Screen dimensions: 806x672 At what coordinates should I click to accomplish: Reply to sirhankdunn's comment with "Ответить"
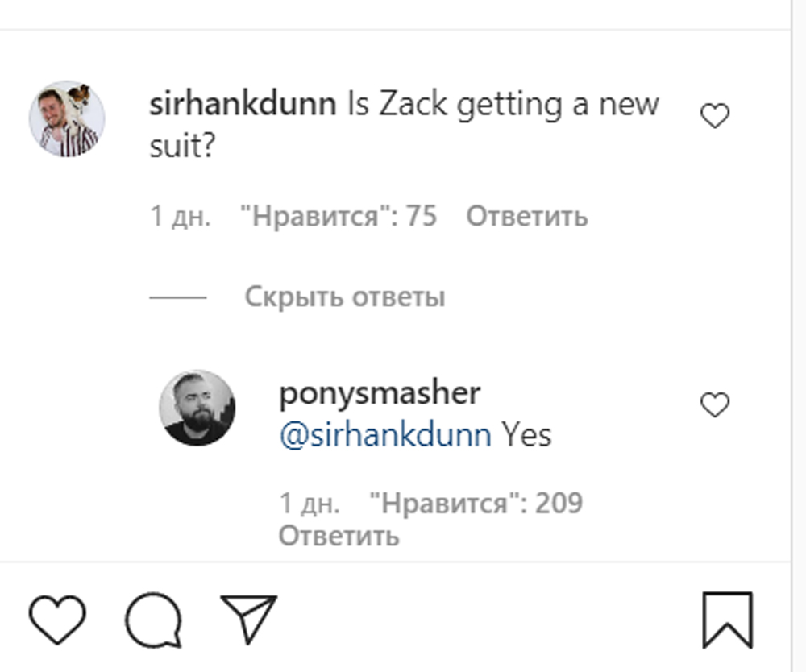527,217
